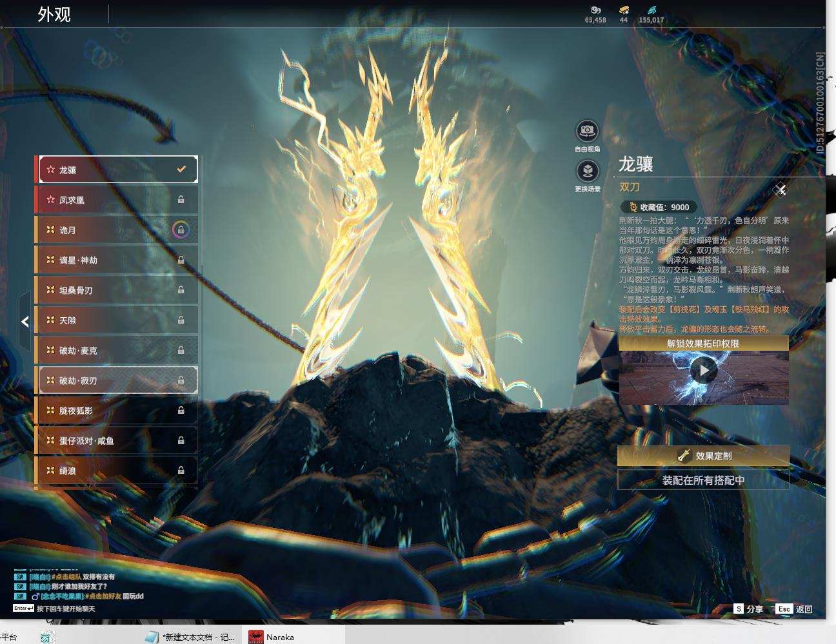Click the chat channel icon beside 刚才谁加我好友了
836x644 pixels.
coord(20,587)
